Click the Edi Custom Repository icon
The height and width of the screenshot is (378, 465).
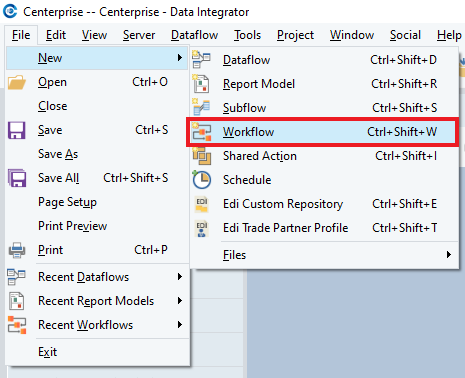202,204
